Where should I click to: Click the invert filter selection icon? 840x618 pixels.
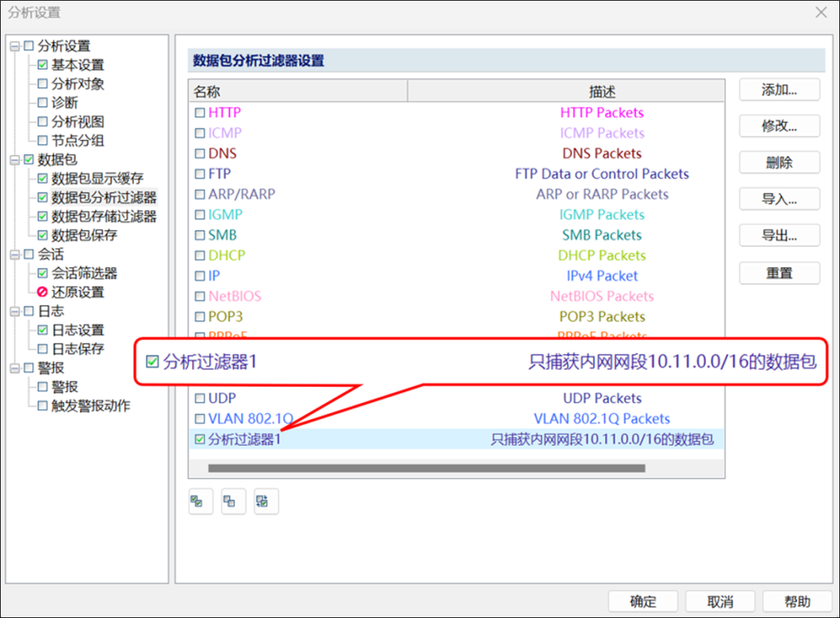(265, 501)
